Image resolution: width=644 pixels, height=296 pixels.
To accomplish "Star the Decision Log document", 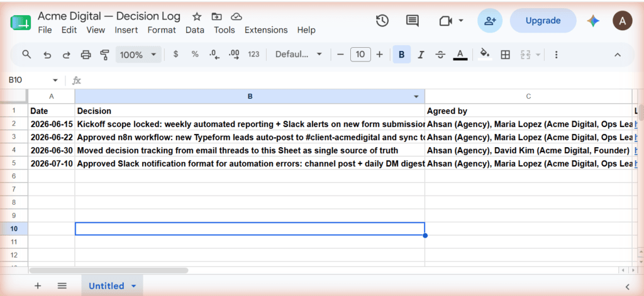I will point(197,16).
